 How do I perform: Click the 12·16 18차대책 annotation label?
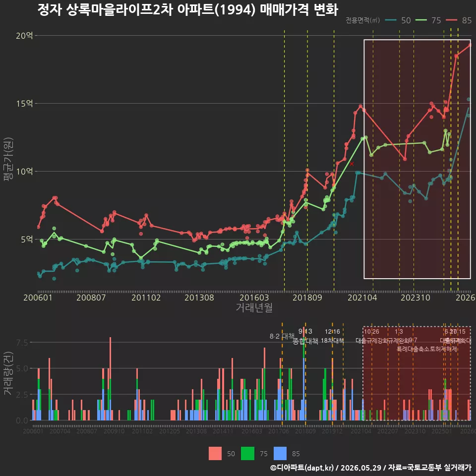coord(332,336)
